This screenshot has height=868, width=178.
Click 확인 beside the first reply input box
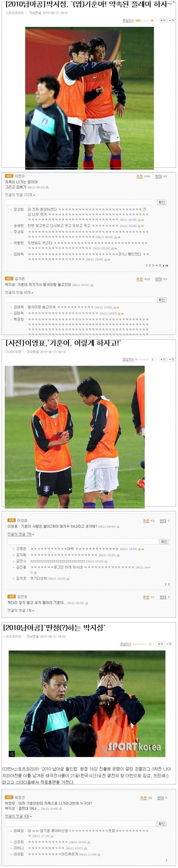pos(161,202)
